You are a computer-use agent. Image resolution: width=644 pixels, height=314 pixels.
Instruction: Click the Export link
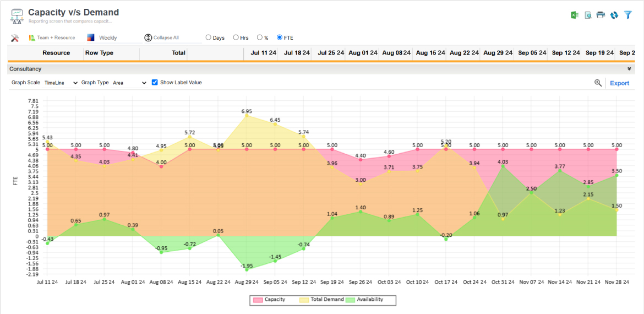(x=619, y=83)
